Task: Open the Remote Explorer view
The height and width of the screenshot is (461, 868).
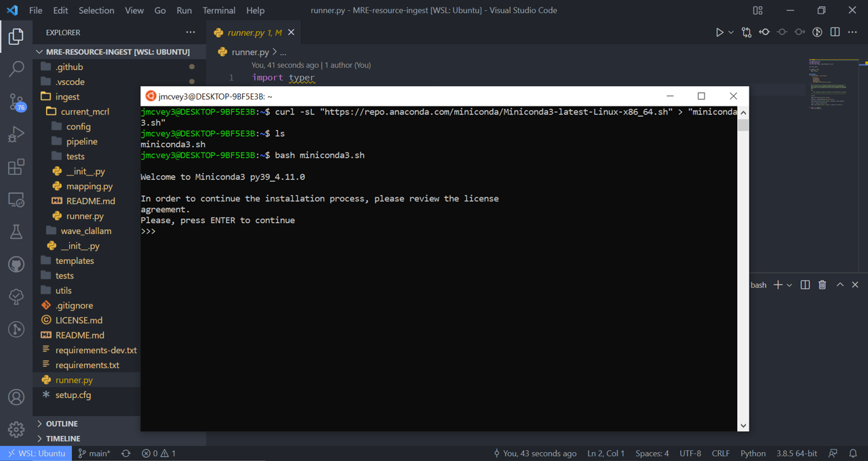Action: [x=16, y=199]
